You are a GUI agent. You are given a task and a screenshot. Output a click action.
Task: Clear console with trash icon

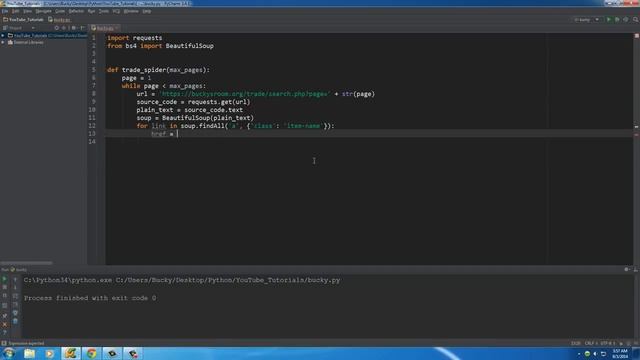15,321
